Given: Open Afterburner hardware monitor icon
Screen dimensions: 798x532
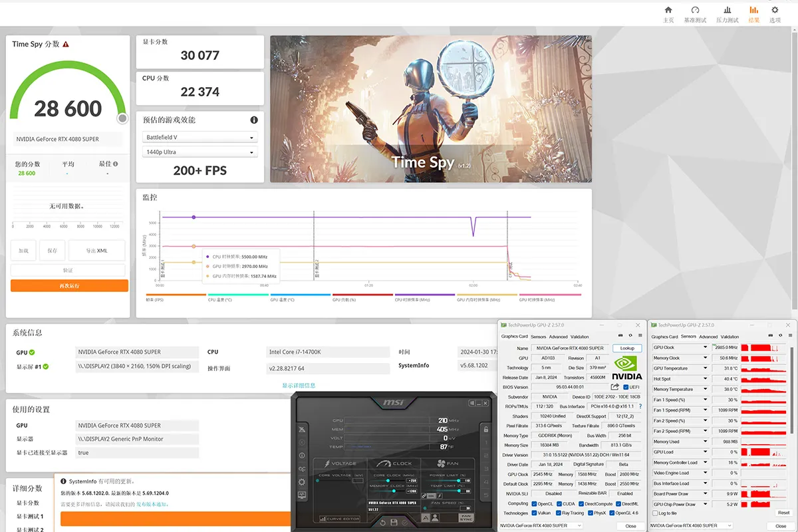Looking at the screenshot, I should point(302,495).
